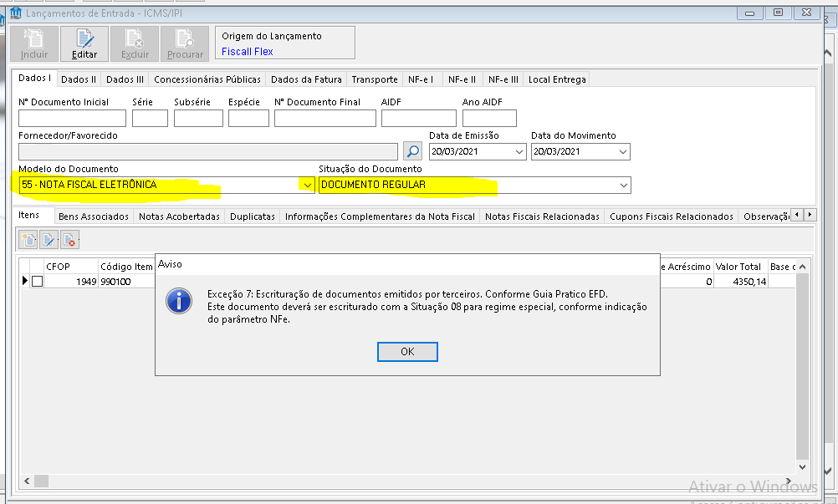The height and width of the screenshot is (504, 838).
Task: Open NF-e I tab
Action: click(421, 79)
